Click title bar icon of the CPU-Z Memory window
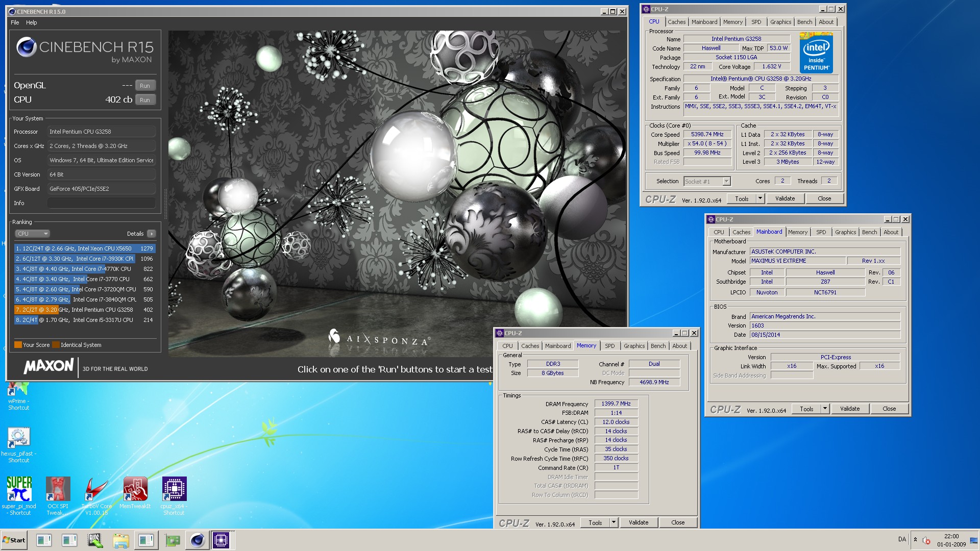980x551 pixels. [x=500, y=333]
